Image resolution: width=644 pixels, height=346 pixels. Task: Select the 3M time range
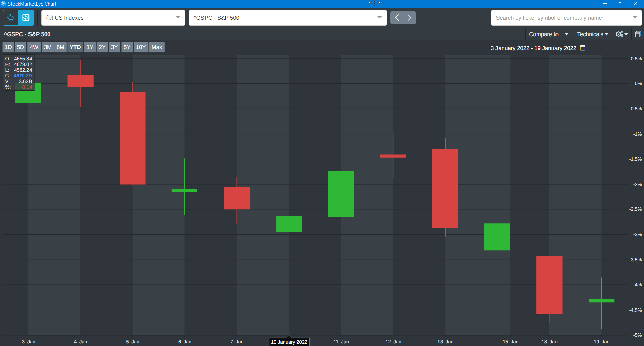48,47
